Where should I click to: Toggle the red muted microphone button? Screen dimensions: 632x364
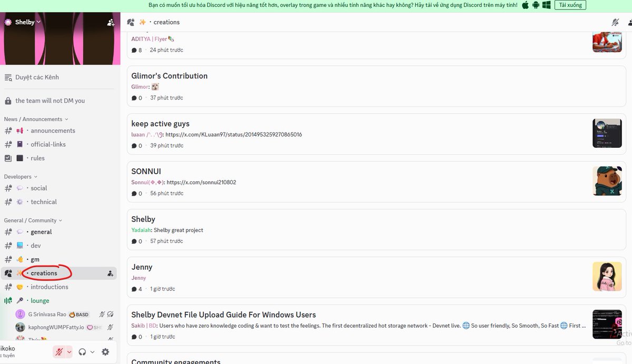click(59, 352)
